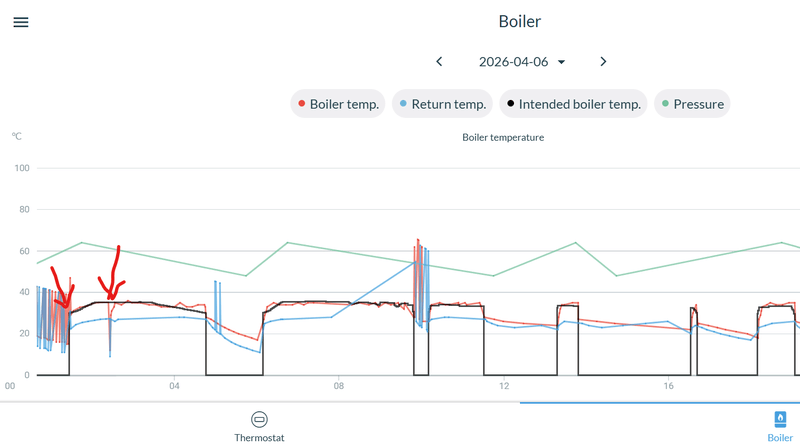Viewport: 800px width, 445px height.
Task: Click the Boiler tab icon
Action: point(780,419)
